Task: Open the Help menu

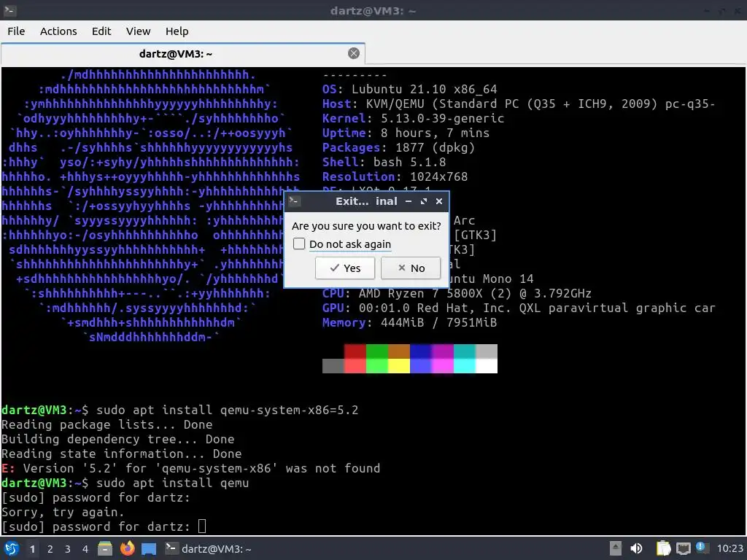Action: pos(177,31)
